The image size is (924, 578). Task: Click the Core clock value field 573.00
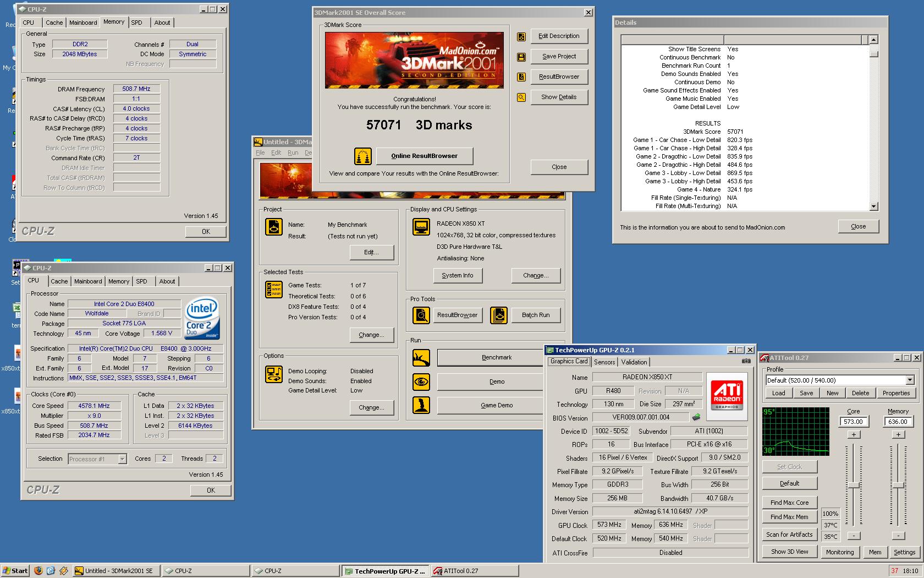click(x=854, y=422)
